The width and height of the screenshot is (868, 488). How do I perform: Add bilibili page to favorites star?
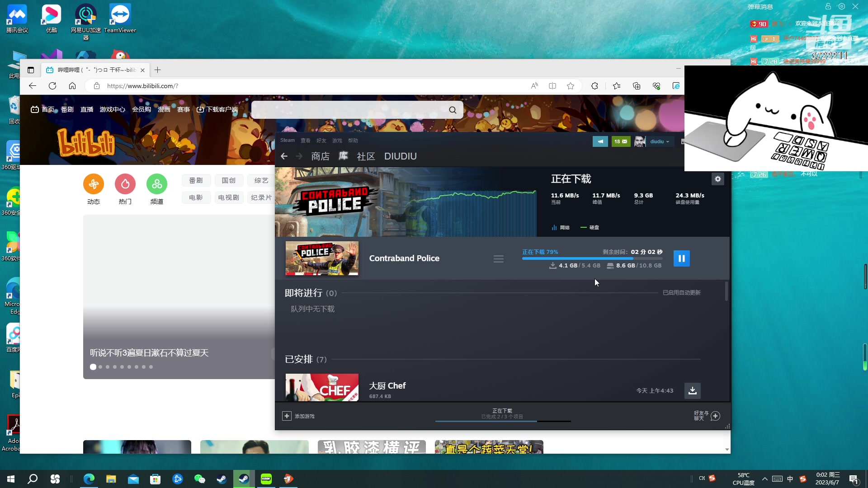point(571,86)
